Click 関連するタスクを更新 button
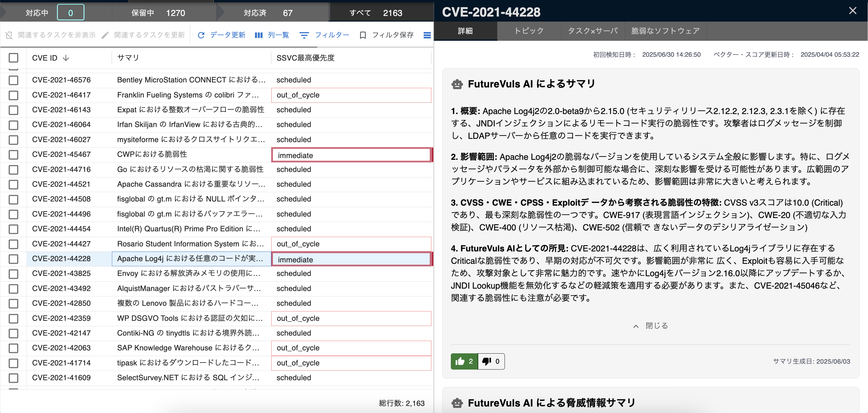 (143, 35)
